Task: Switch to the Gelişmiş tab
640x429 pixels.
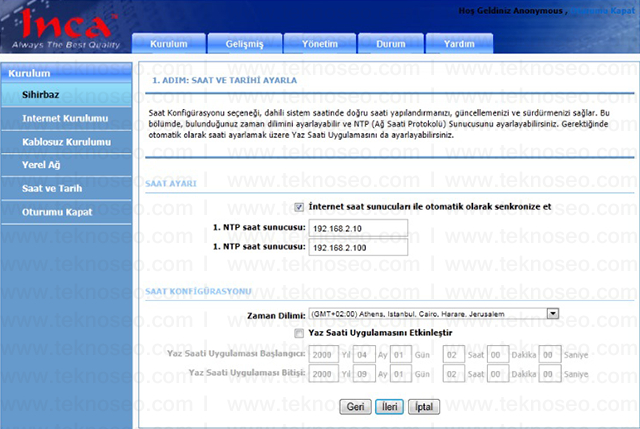Action: [x=244, y=44]
